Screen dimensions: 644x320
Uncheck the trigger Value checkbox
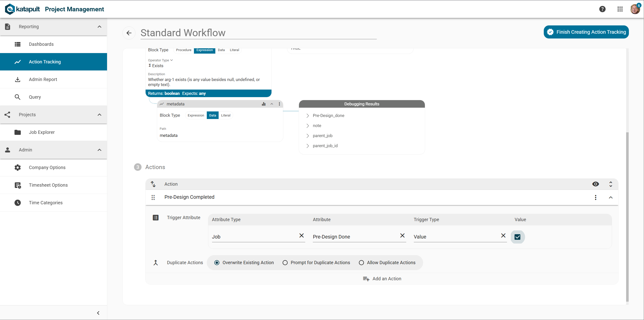click(517, 237)
